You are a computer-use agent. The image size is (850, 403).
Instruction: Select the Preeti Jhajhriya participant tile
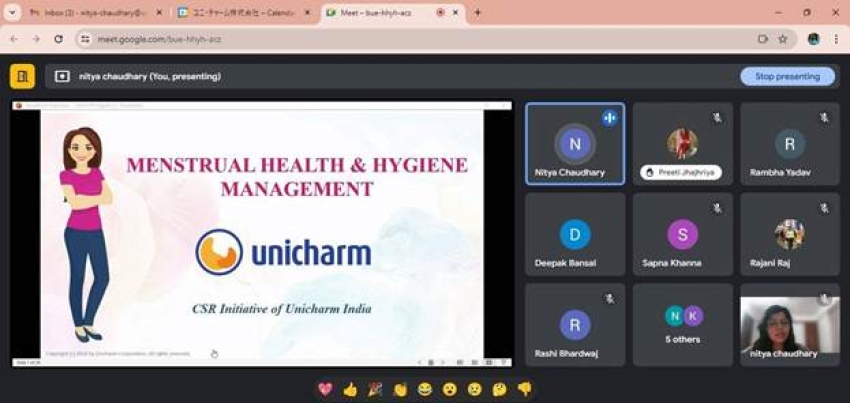(682, 144)
